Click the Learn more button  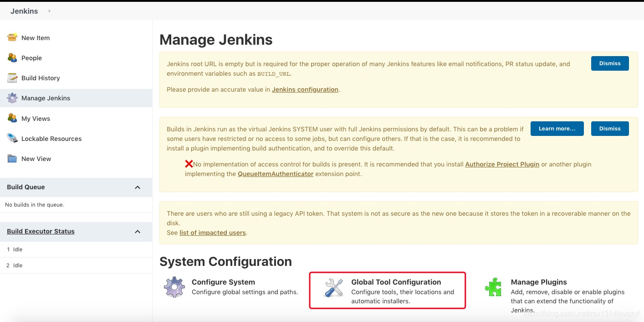click(557, 129)
